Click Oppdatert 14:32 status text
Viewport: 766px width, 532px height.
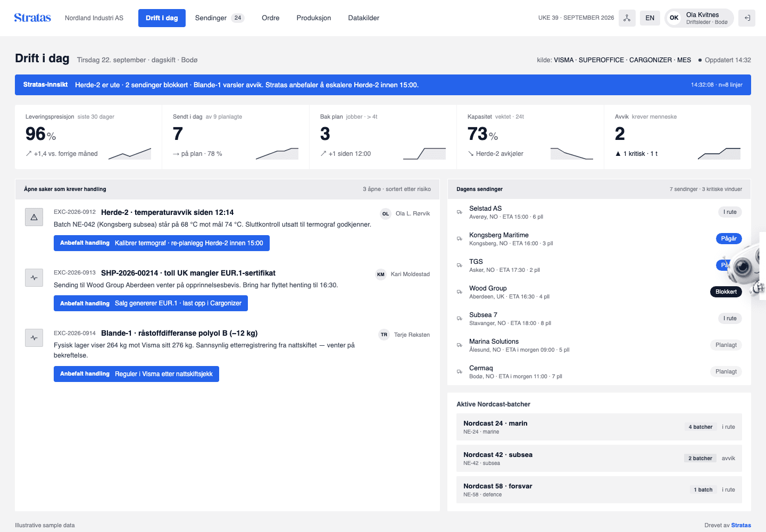(x=728, y=60)
